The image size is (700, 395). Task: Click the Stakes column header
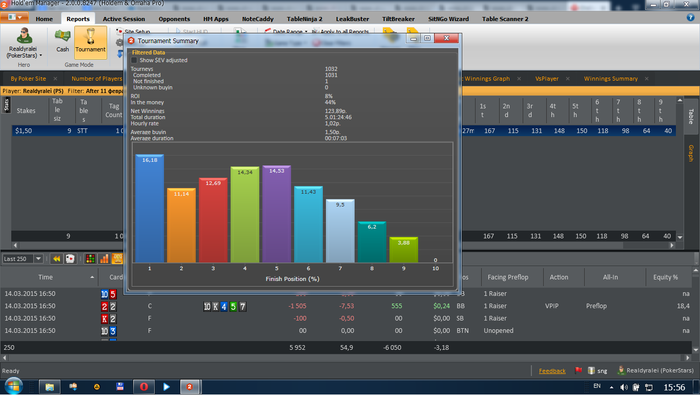[26, 110]
